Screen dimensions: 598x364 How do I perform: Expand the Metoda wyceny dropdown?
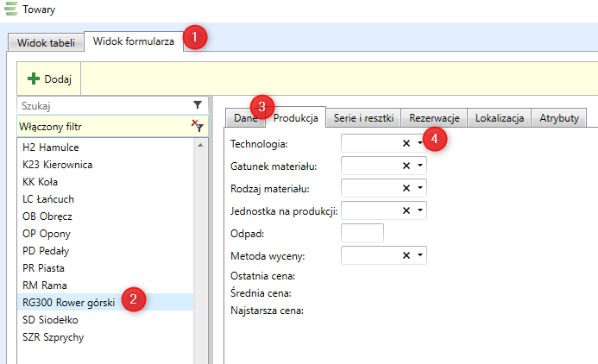pyautogui.click(x=420, y=255)
